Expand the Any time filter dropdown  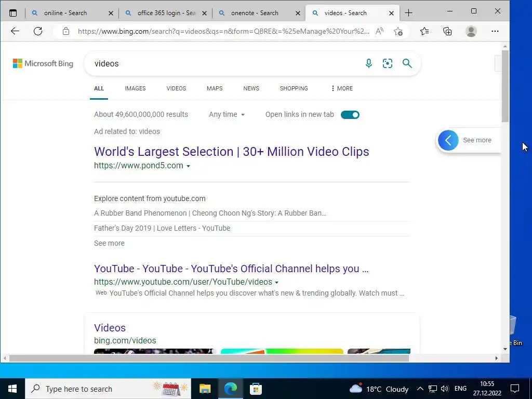227,115
